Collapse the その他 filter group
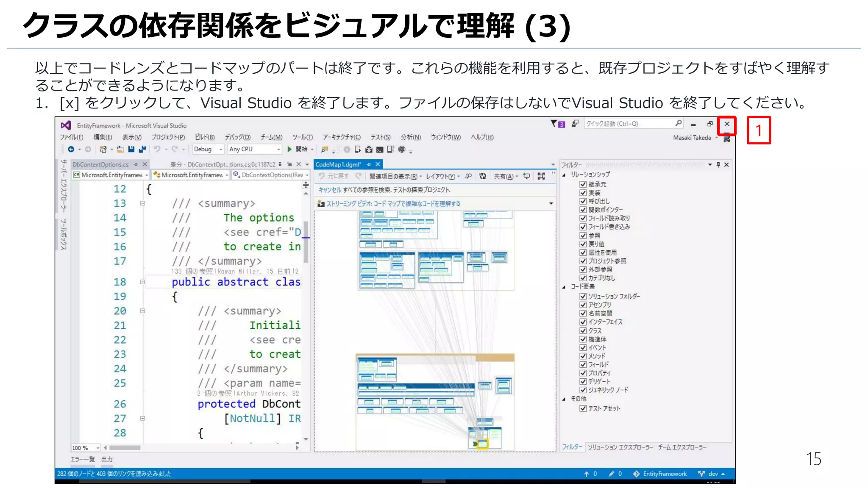Image resolution: width=868 pixels, height=488 pixels. pyautogui.click(x=564, y=399)
